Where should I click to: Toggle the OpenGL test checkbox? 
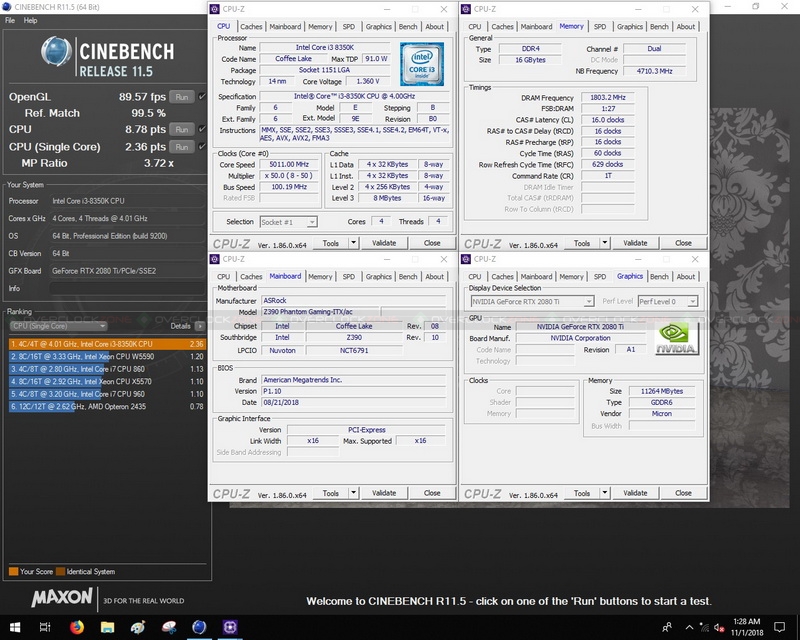pos(202,96)
